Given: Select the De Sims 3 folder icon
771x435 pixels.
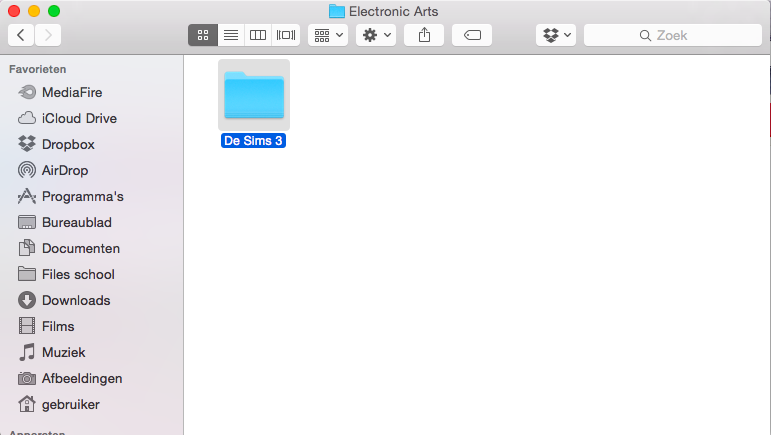Looking at the screenshot, I should coord(254,95).
